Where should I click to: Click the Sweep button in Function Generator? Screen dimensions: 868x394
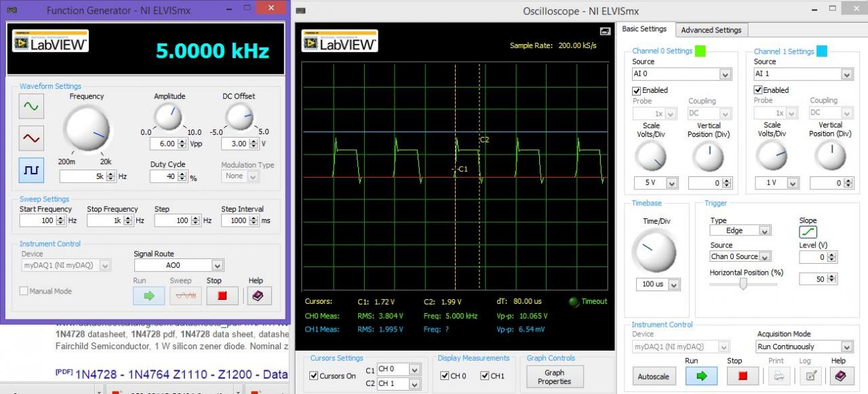click(185, 296)
